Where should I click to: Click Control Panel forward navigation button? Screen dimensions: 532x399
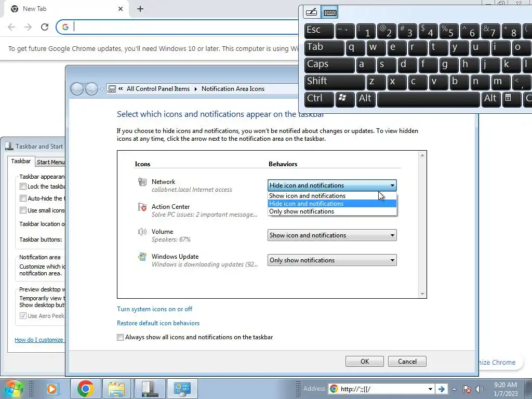coord(91,89)
